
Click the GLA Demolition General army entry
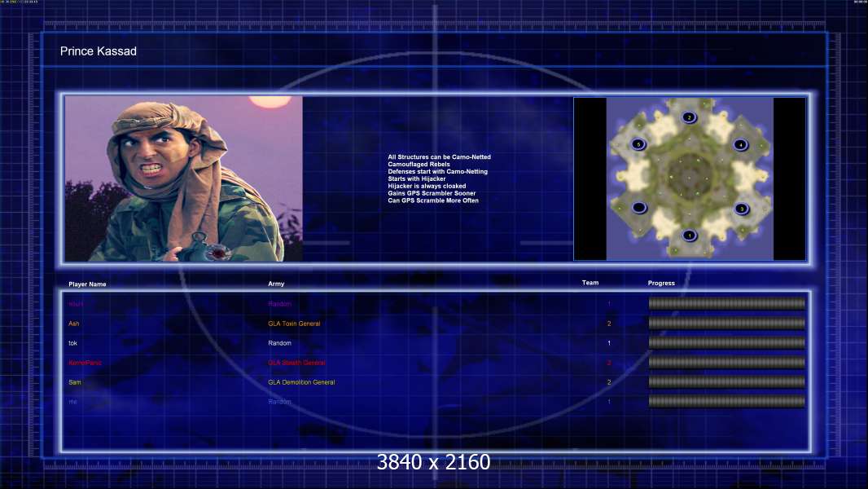[301, 382]
